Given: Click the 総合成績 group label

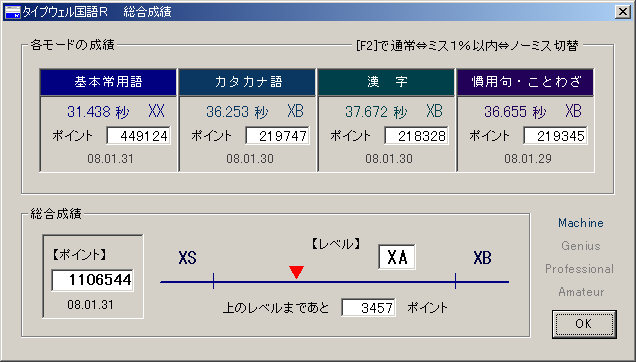Looking at the screenshot, I should 56,213.
